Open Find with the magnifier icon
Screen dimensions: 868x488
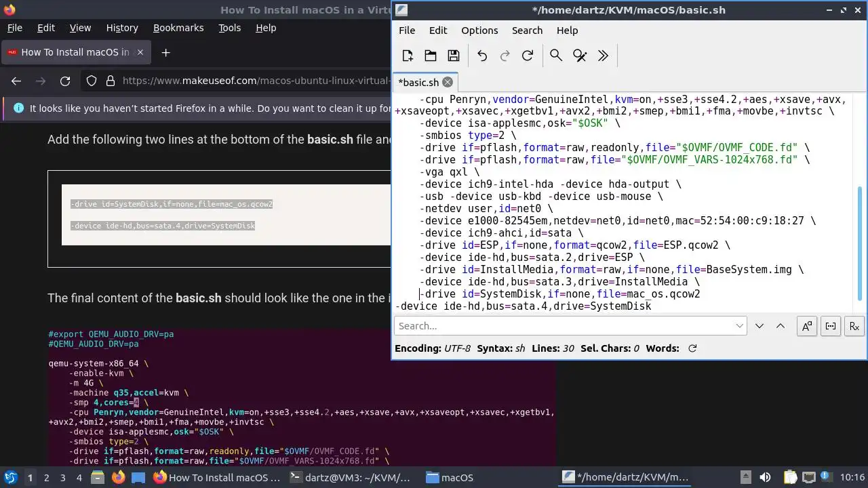click(x=556, y=56)
